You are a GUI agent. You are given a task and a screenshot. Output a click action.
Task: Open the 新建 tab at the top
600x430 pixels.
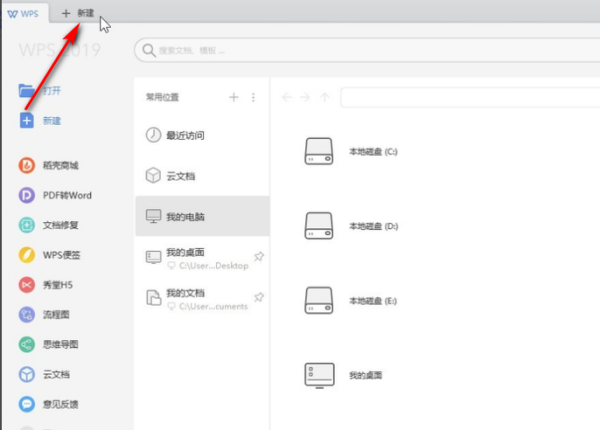78,13
